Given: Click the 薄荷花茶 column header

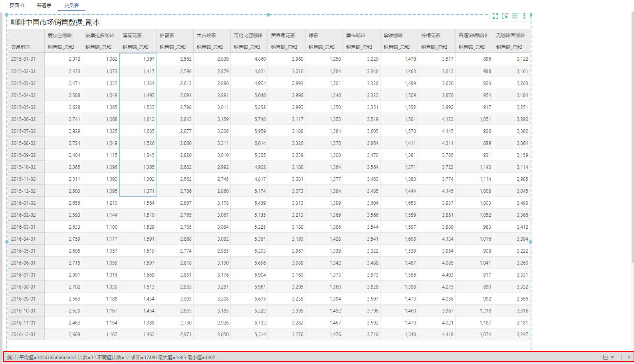Looking at the screenshot, I should coord(132,36).
